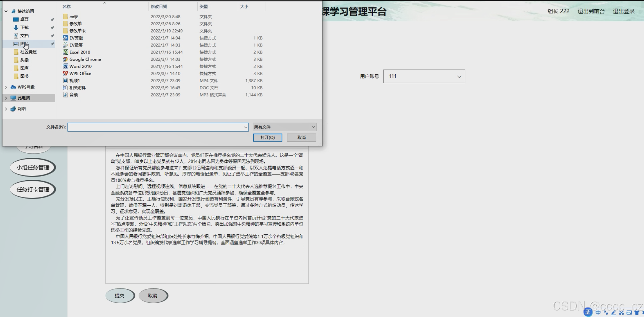This screenshot has width=644, height=317.
Task: Open 小组任务管理 in the sidebar menu
Action: (x=33, y=167)
